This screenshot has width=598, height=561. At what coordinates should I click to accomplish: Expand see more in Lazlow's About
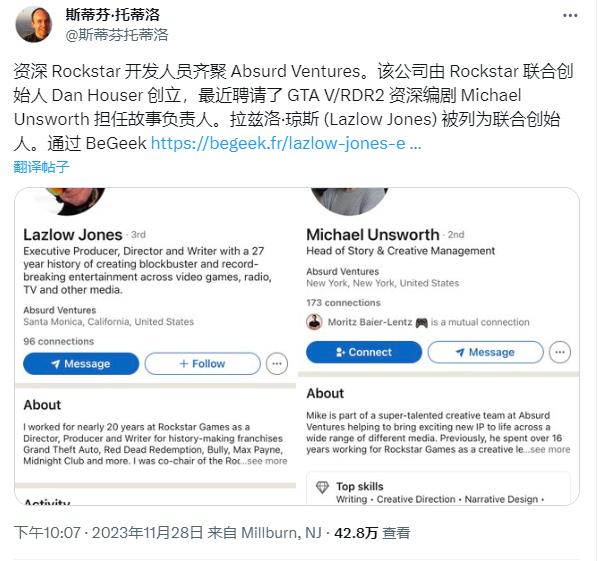click(267, 461)
